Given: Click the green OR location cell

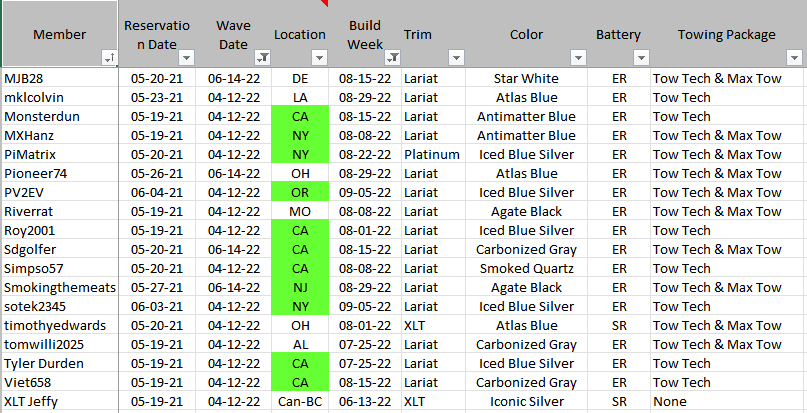Looking at the screenshot, I should coord(300,192).
